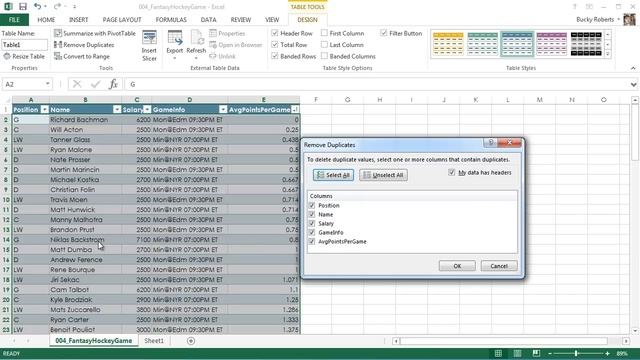This screenshot has width=640, height=360.
Task: Click Summarize with PivotTable
Action: 95,33
